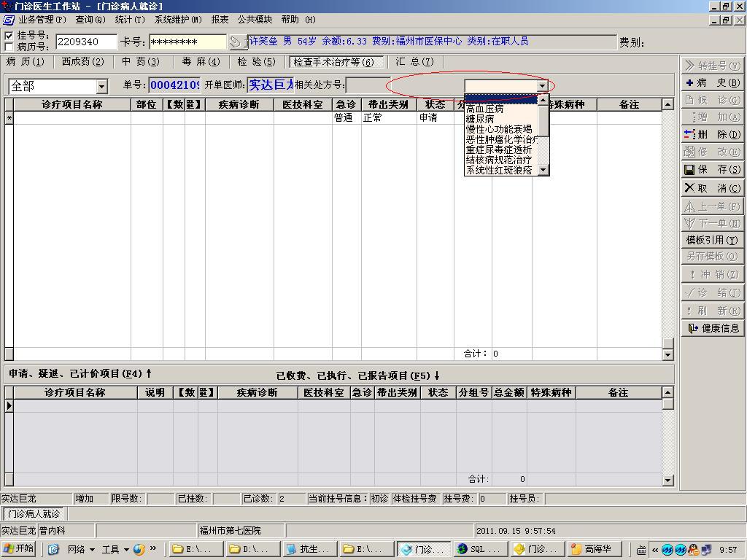747x560 pixels.
Task: Click upper grid scroll-up arrow
Action: point(668,104)
